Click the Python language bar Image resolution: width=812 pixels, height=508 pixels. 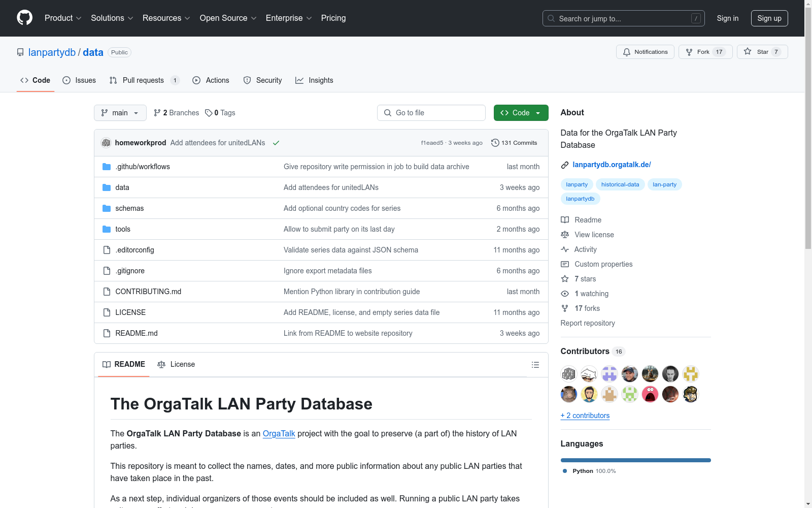[x=636, y=460]
